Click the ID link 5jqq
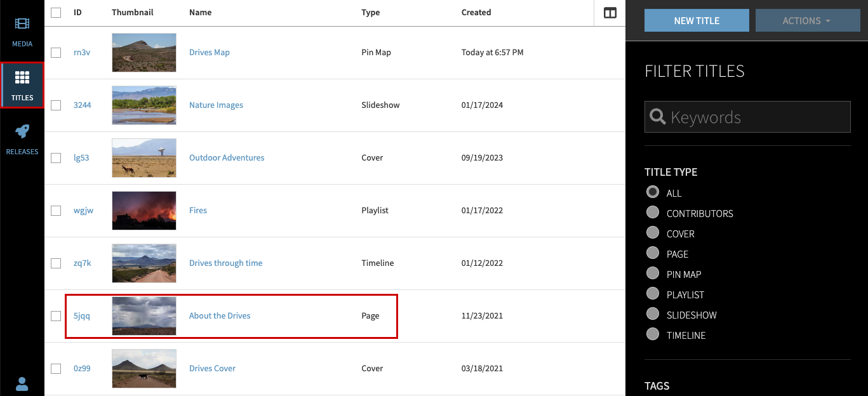Image resolution: width=868 pixels, height=396 pixels. click(x=82, y=315)
